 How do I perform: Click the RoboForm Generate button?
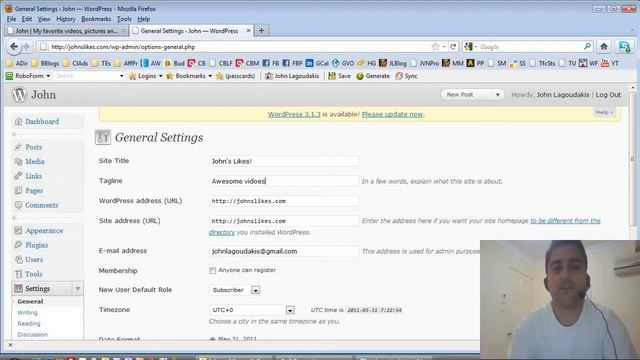click(373, 76)
